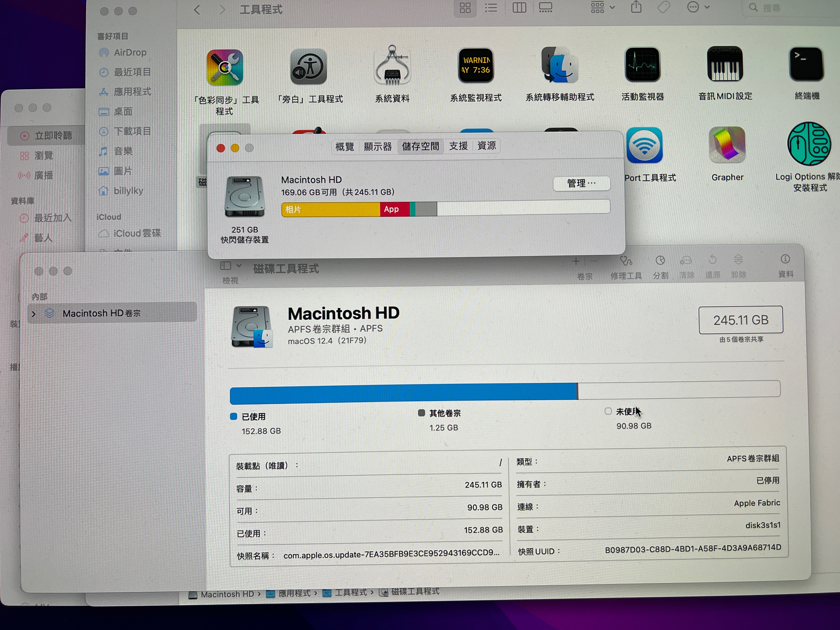This screenshot has width=840, height=630.
Task: Switch Finder to gallery view
Action: pyautogui.click(x=546, y=7)
